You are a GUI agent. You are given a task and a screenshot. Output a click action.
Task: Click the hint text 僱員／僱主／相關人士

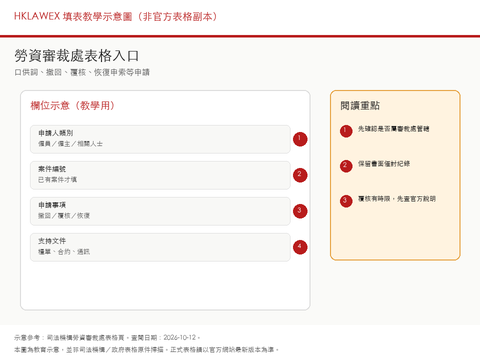(x=70, y=144)
